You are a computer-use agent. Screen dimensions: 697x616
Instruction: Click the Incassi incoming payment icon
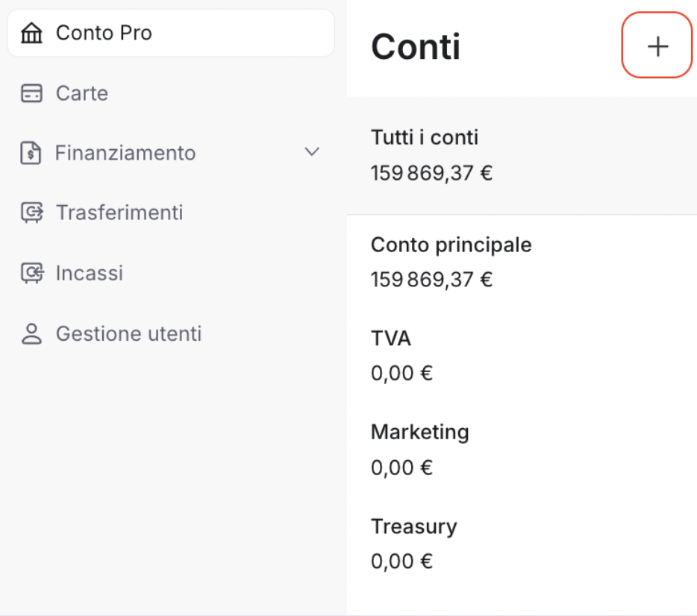32,273
